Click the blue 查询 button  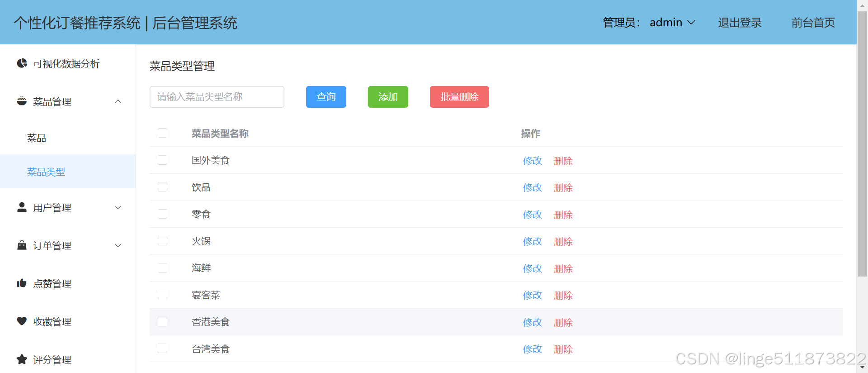[x=326, y=97]
